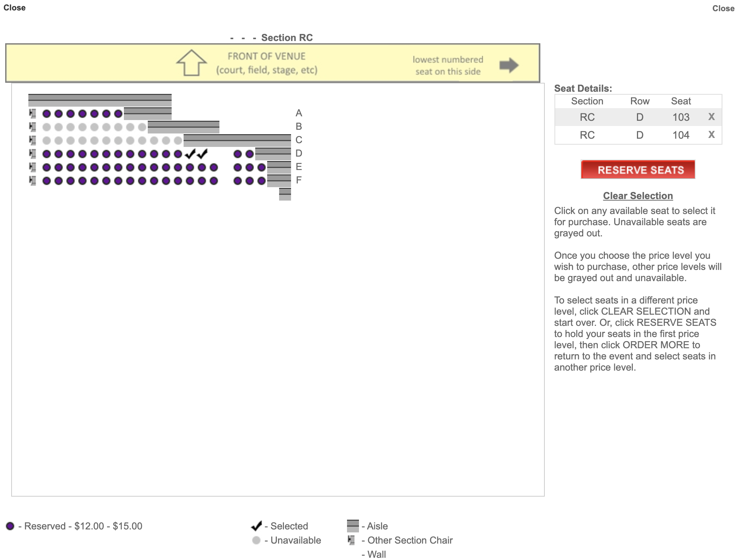Viewport: 750px width, 560px height.
Task: Select the first purple seat in row D
Action: pyautogui.click(x=47, y=154)
